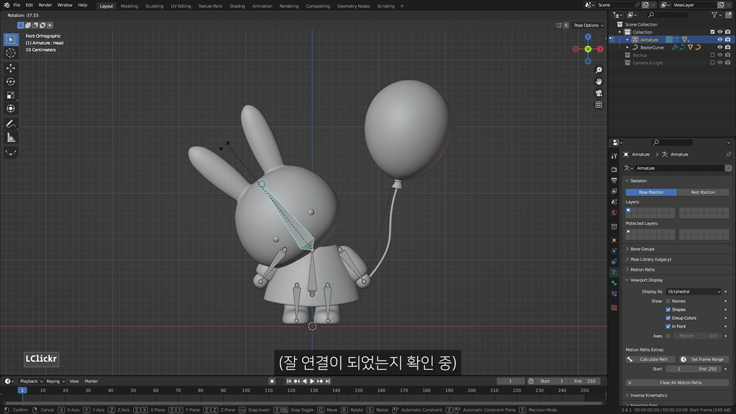Switch orthographic perspective grid icon

point(598,105)
